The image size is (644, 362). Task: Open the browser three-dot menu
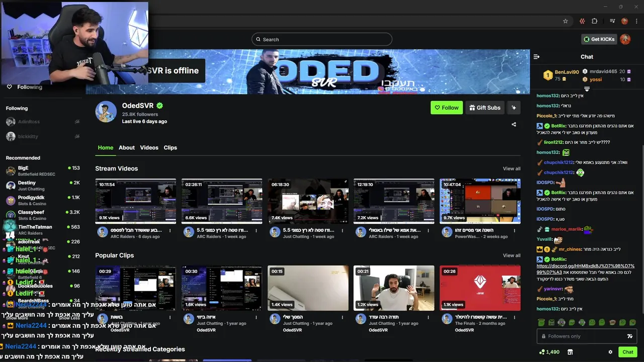(x=637, y=21)
